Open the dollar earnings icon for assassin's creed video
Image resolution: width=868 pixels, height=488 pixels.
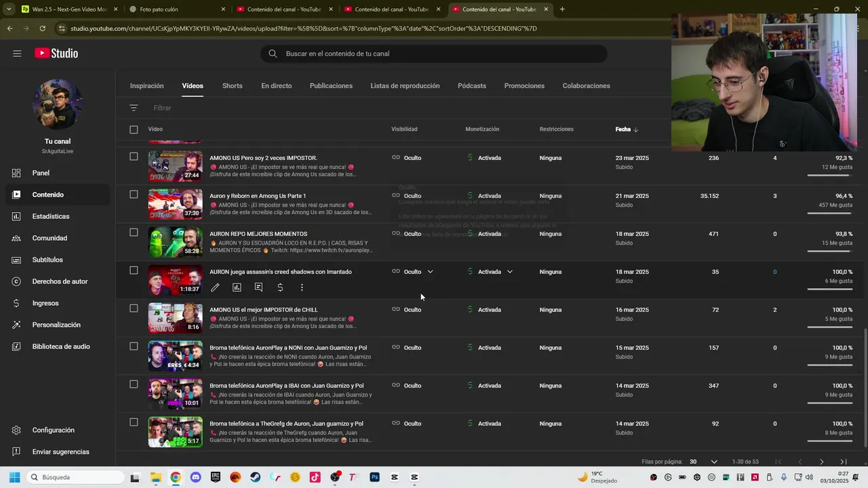click(x=280, y=287)
